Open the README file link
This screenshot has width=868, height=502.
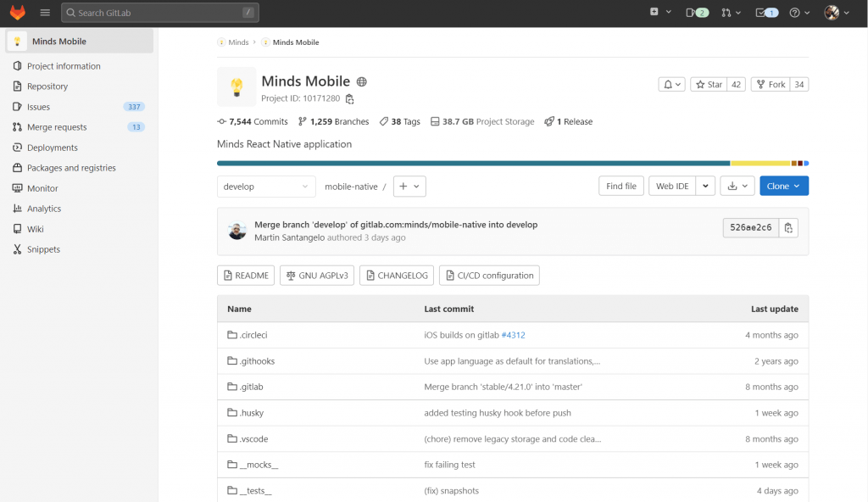click(245, 276)
